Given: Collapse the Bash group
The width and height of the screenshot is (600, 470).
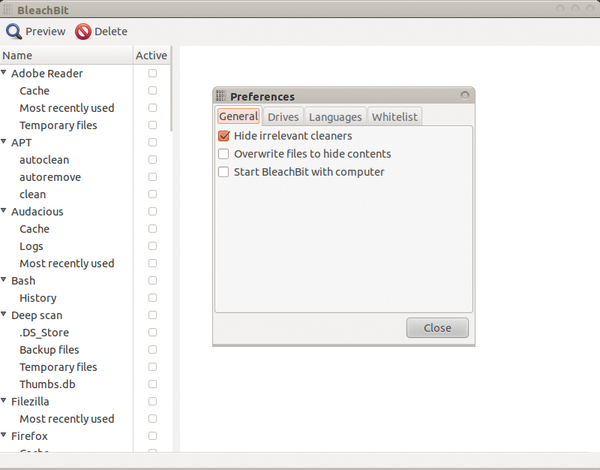Looking at the screenshot, I should [4, 280].
